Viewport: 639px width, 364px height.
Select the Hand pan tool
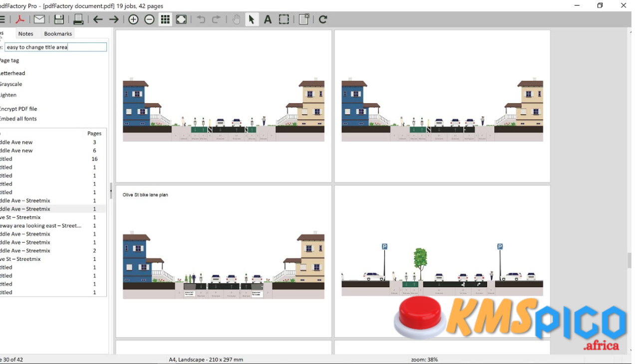pos(236,19)
